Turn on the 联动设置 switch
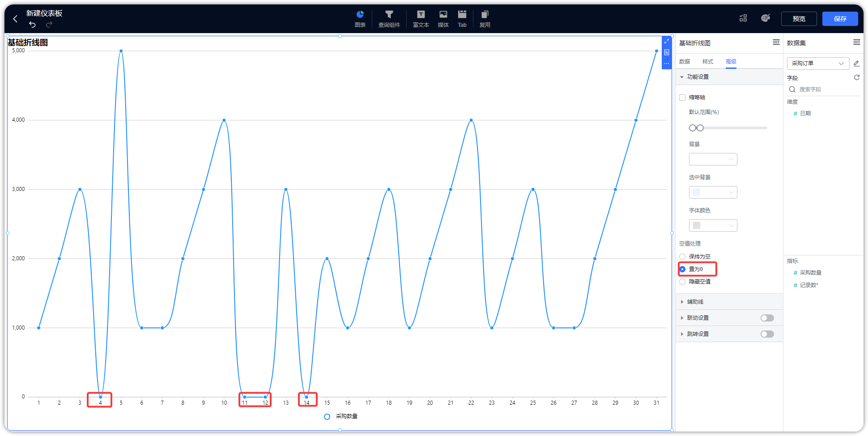 [767, 318]
